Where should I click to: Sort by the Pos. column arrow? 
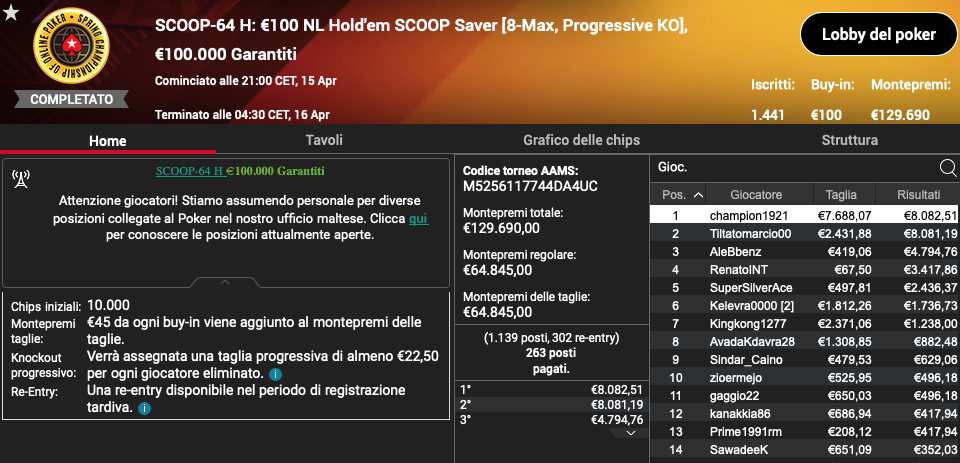pyautogui.click(x=698, y=195)
